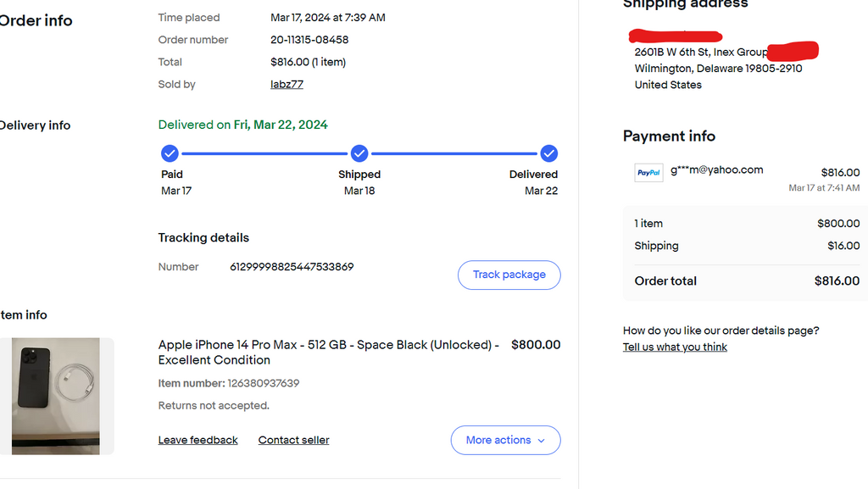Viewport: 868px width, 489px height.
Task: Click the PayPal logo icon
Action: pyautogui.click(x=648, y=173)
